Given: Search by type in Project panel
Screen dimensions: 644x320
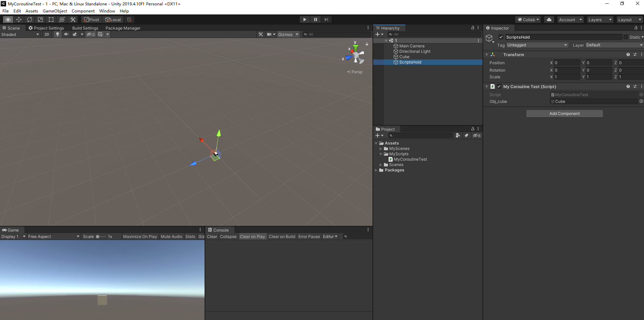Looking at the screenshot, I should pyautogui.click(x=458, y=135).
